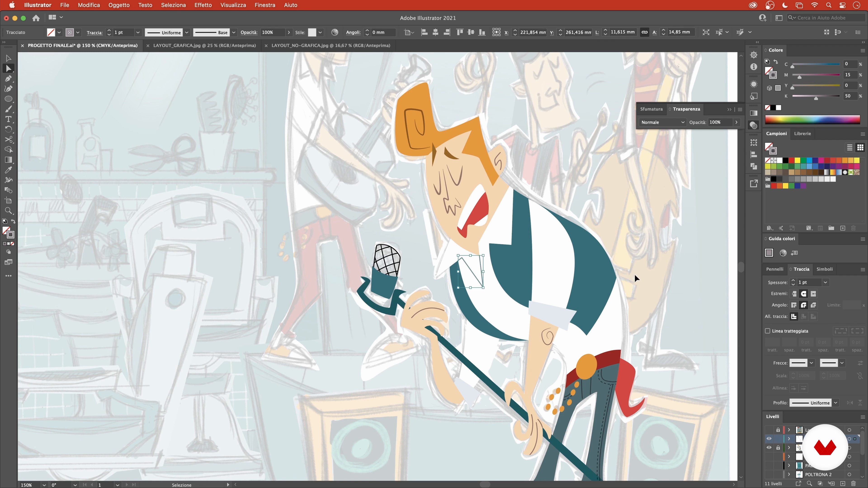868x488 pixels.
Task: Select the Artboard tool
Action: point(8,201)
